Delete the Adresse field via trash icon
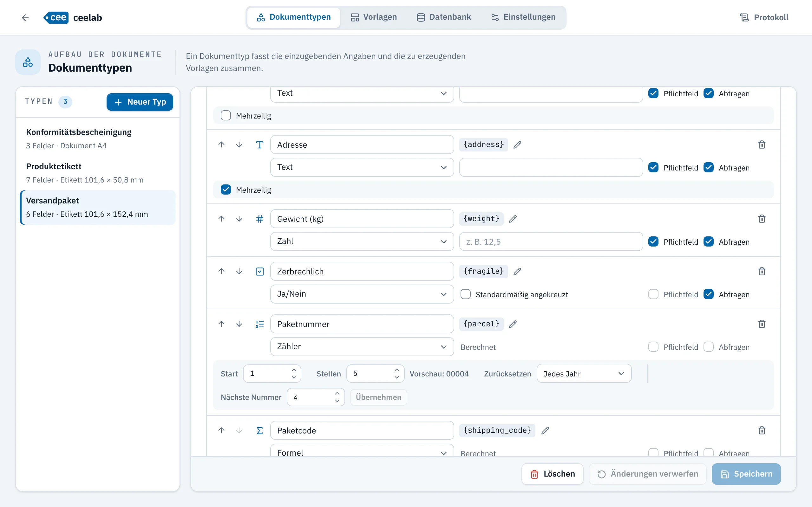Screen dimensions: 812x507 coord(762,144)
